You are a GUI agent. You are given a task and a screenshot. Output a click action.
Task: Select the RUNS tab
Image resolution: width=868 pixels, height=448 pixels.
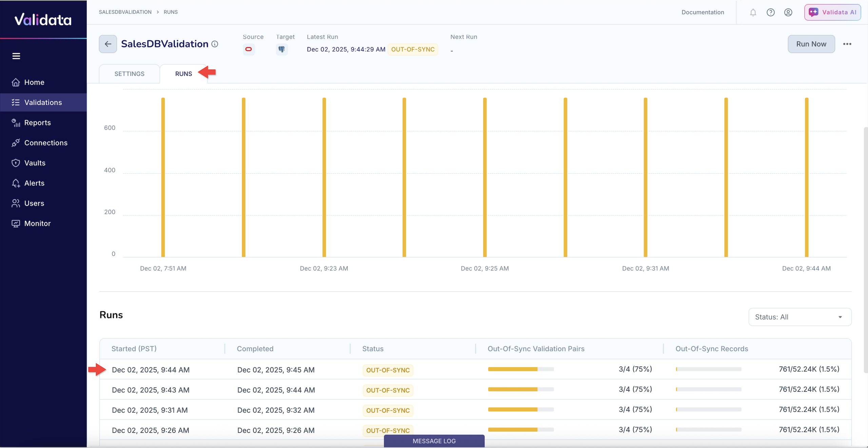183,74
